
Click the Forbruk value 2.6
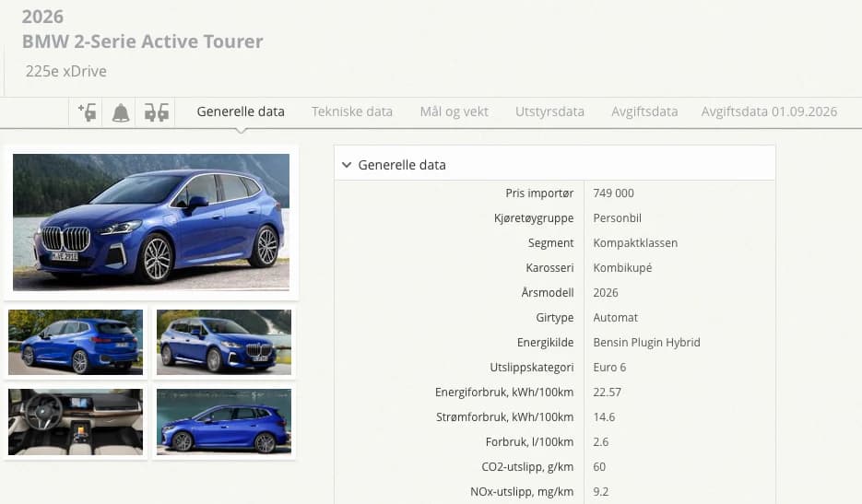[x=601, y=442]
